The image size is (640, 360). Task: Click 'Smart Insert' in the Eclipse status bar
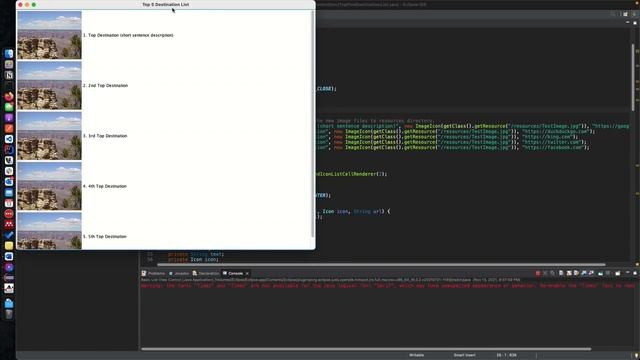pyautogui.click(x=464, y=355)
